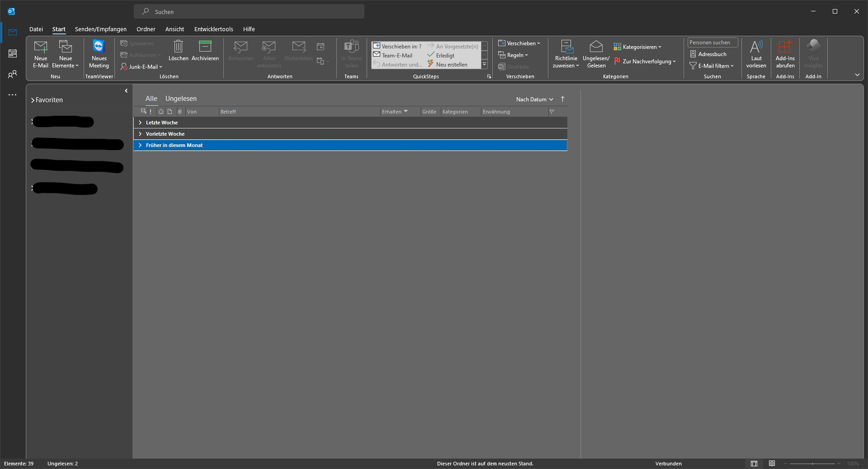The width and height of the screenshot is (868, 469).
Task: Select 'Verschieben in: ?' quick step
Action: pyautogui.click(x=397, y=46)
